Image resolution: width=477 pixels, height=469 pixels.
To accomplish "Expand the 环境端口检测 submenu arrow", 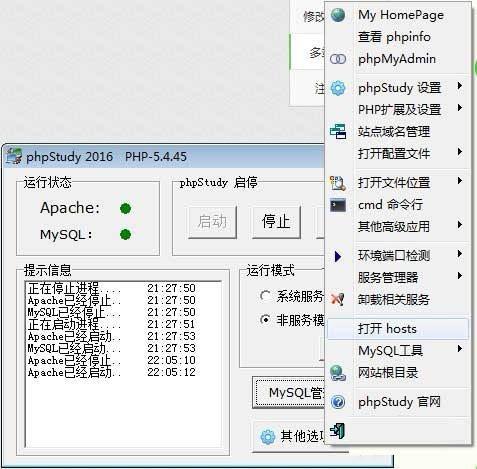I will click(460, 254).
